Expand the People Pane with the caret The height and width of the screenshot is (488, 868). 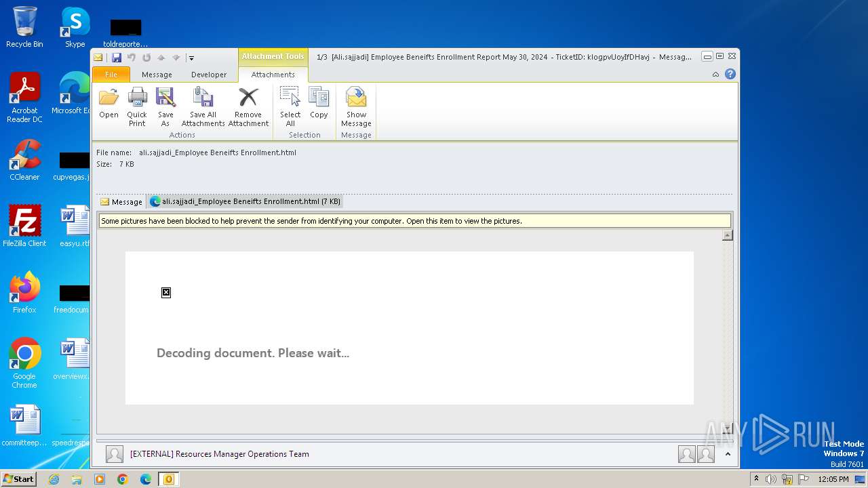[x=728, y=454]
